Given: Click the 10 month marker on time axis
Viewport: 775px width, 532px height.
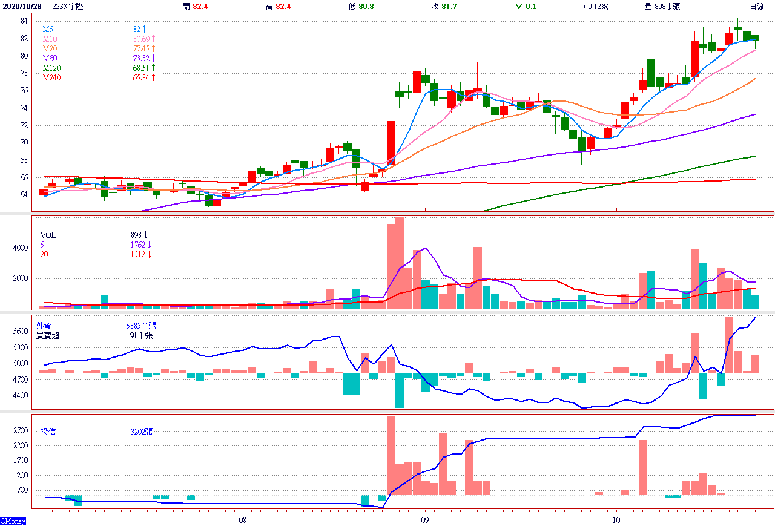Looking at the screenshot, I should (x=616, y=520).
